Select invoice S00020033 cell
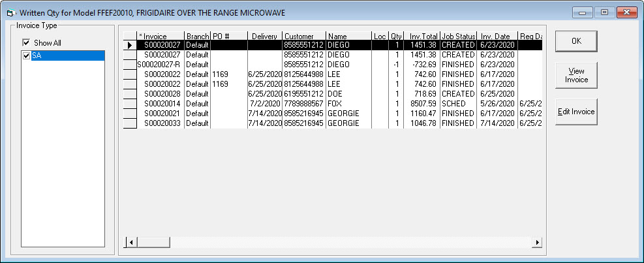The height and width of the screenshot is (263, 644). point(160,123)
